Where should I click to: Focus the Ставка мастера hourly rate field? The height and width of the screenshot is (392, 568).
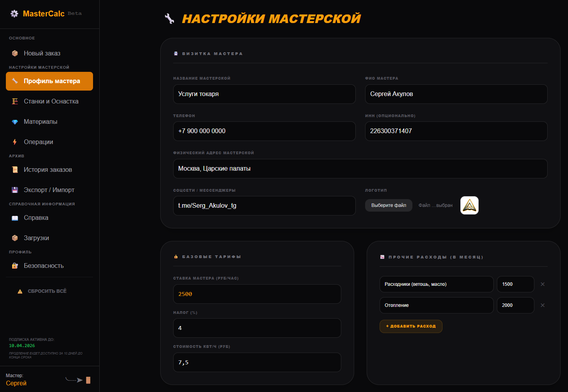257,294
